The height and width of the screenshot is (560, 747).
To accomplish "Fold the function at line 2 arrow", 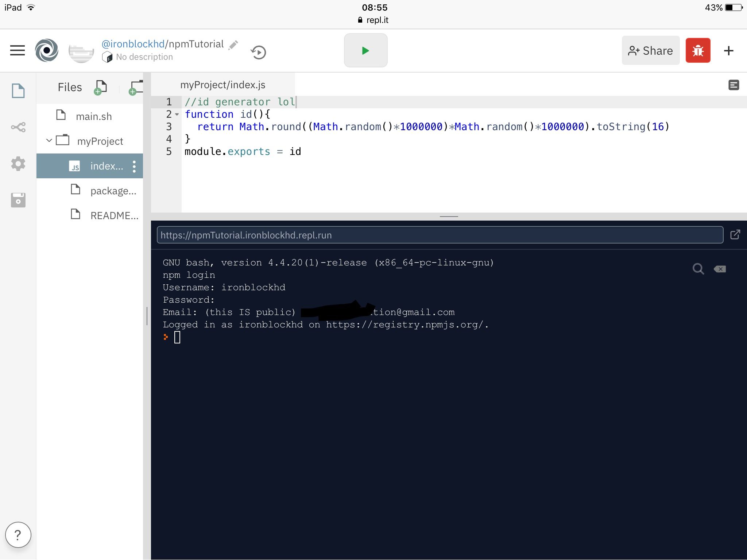I will 177,114.
